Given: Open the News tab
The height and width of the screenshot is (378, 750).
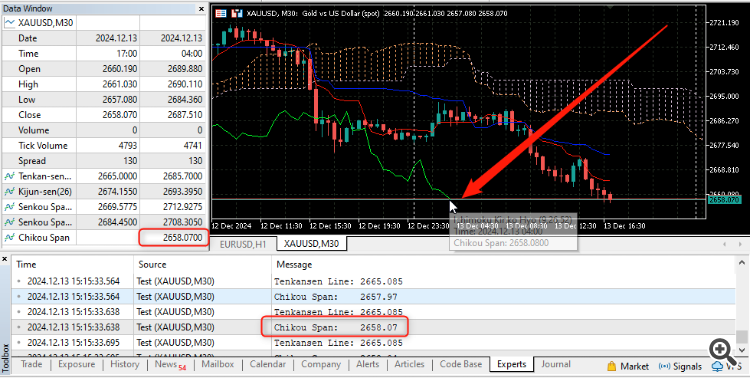Looking at the screenshot, I should tap(170, 365).
